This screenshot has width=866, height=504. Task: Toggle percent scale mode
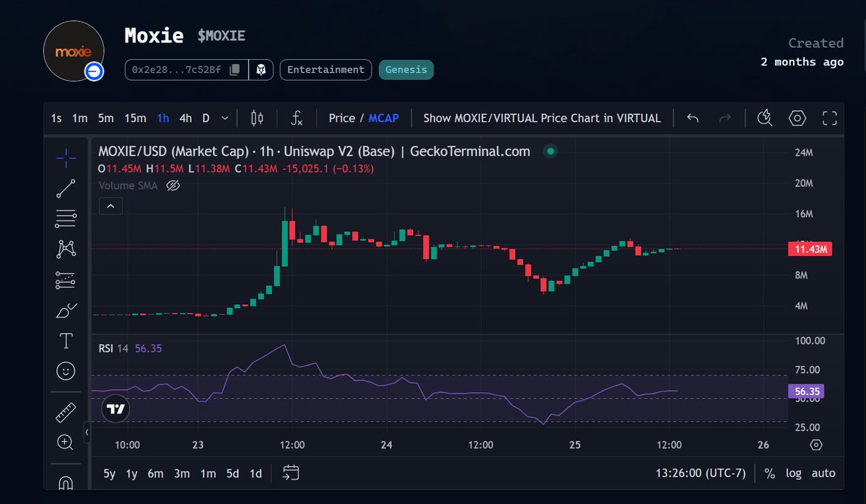point(770,474)
